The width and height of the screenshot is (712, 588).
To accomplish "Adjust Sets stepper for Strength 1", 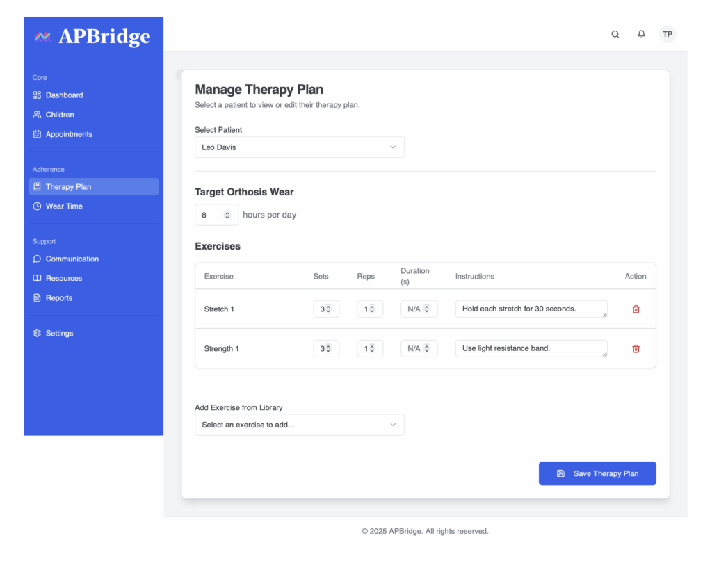I will point(328,348).
